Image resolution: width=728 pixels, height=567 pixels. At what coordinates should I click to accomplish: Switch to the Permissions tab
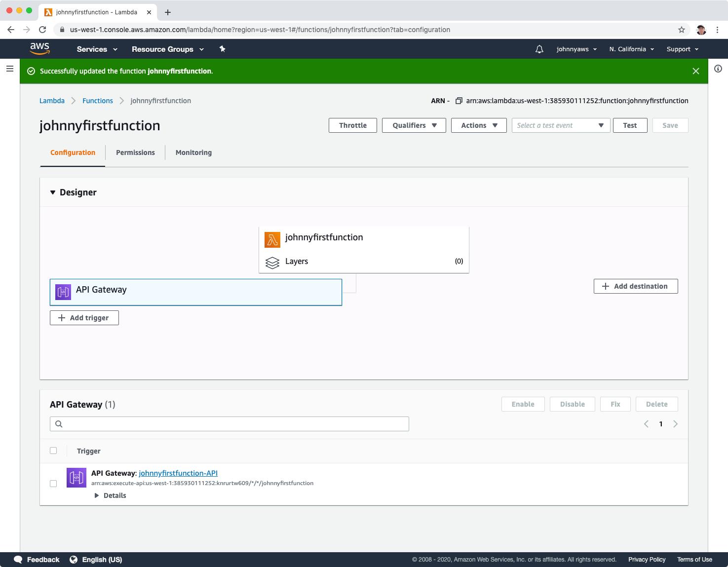[x=135, y=152]
